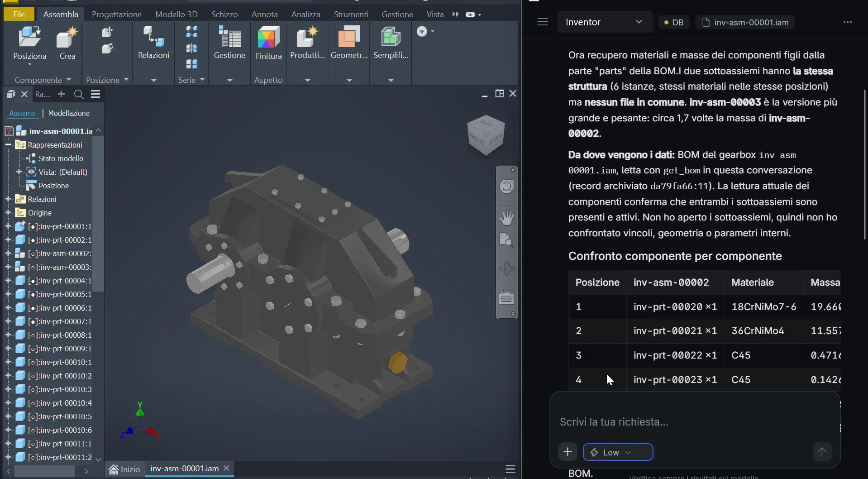Collapse the Rappresentazioni tree node
Image resolution: width=868 pixels, height=479 pixels.
point(8,145)
